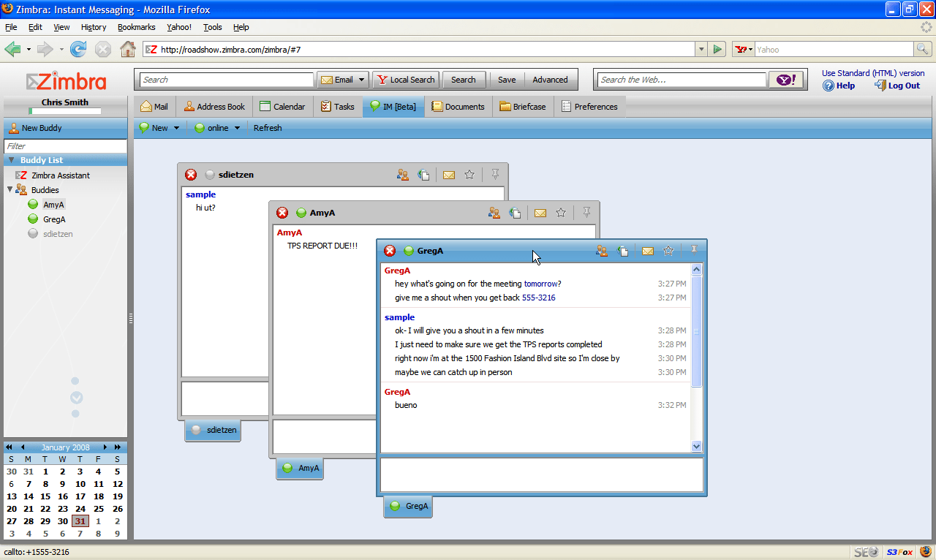Screen dimensions: 936x560
Task: Open the Bookmarks menu
Action: click(x=136, y=27)
